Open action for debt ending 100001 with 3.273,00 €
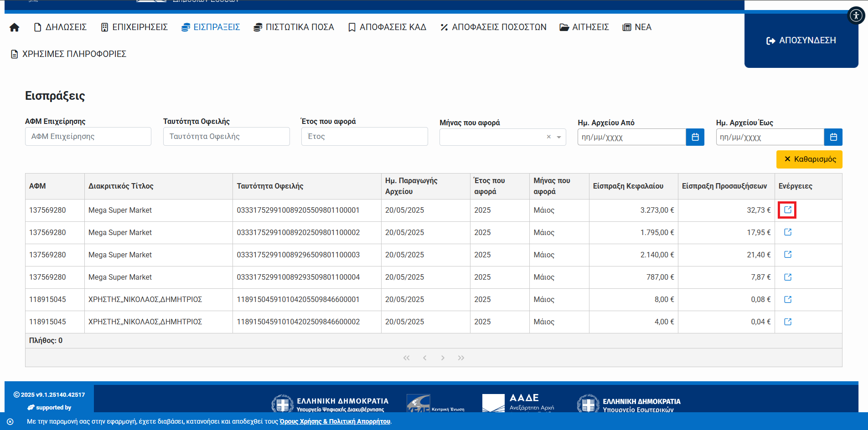The image size is (868, 430). 787,210
